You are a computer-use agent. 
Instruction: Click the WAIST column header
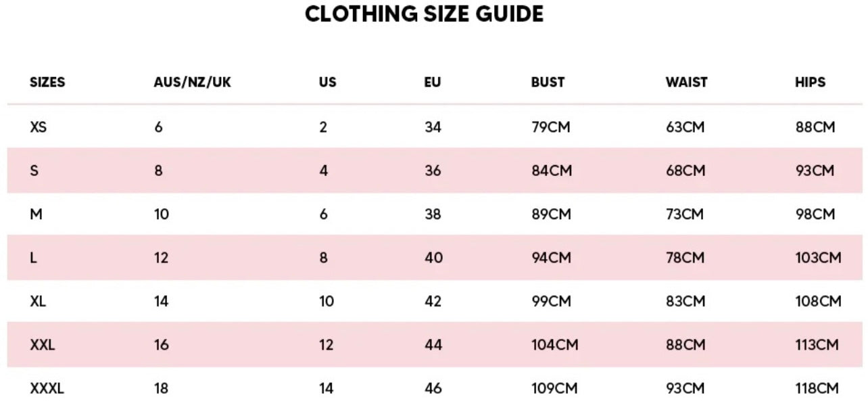(686, 83)
